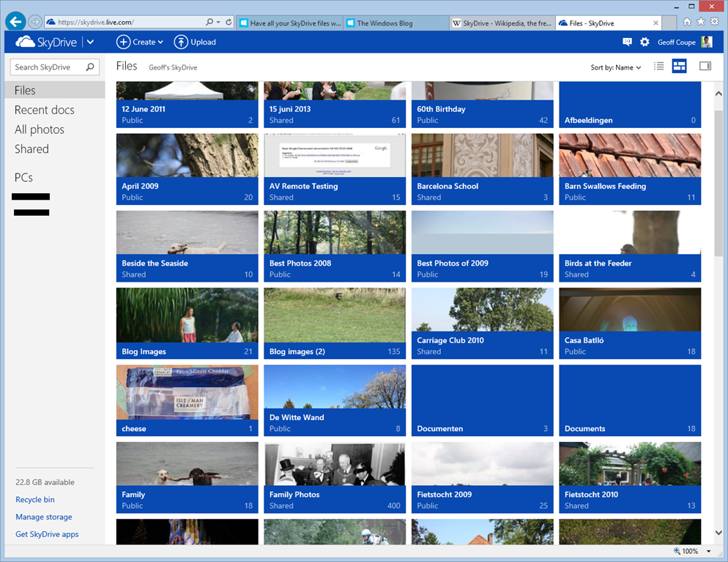This screenshot has height=562, width=728.
Task: Click the browser back arrow button
Action: [x=15, y=22]
